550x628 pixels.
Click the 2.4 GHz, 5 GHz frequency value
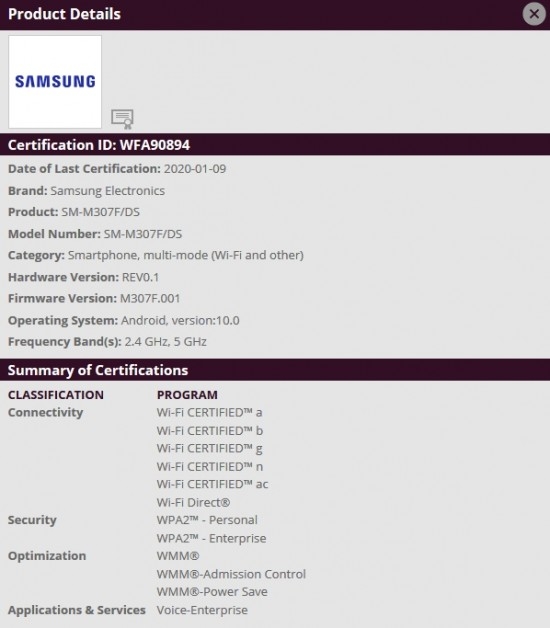pyautogui.click(x=165, y=342)
